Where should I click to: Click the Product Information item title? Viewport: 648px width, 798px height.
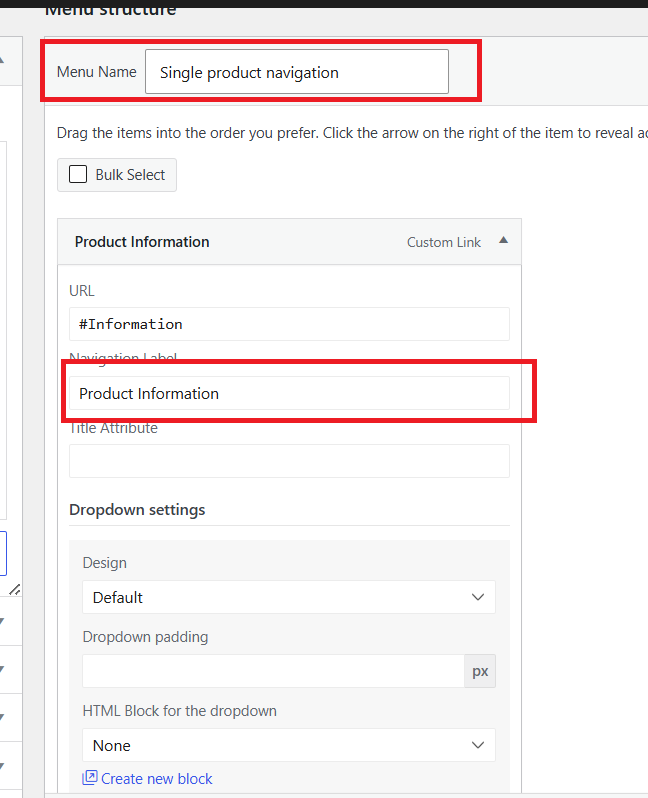pyautogui.click(x=142, y=242)
